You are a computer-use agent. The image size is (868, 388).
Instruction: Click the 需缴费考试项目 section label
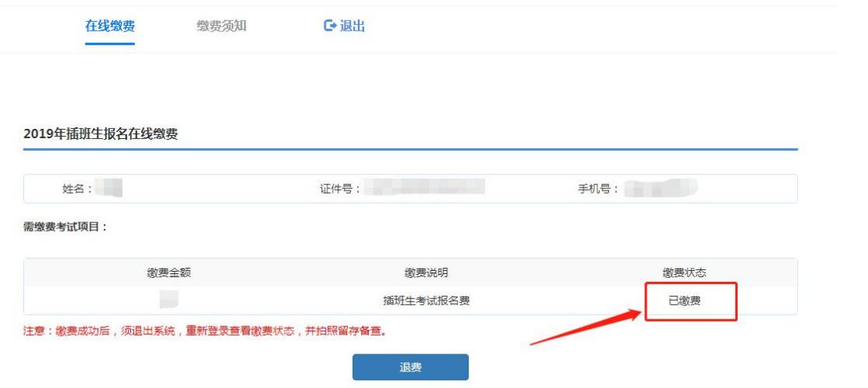66,226
